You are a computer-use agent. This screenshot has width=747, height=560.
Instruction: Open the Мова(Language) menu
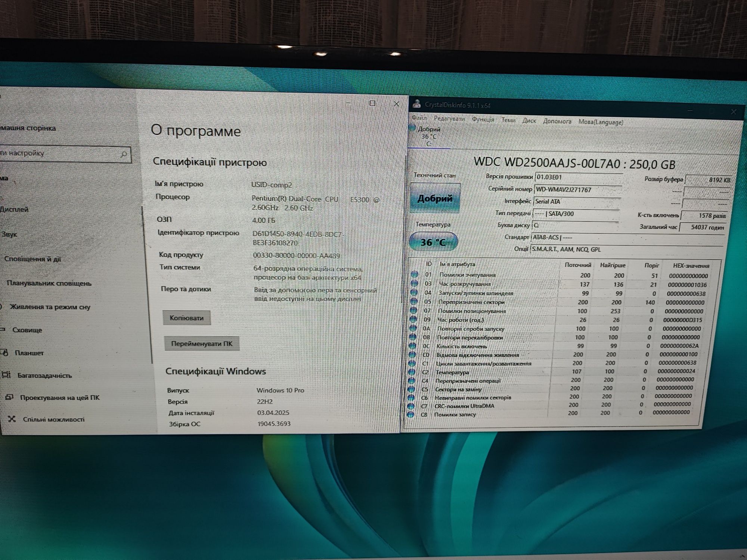(x=601, y=122)
